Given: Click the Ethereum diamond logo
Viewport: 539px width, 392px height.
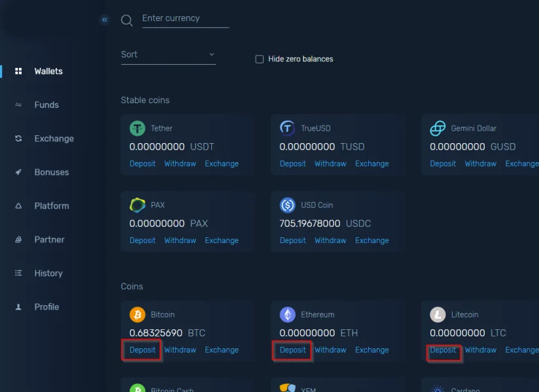Looking at the screenshot, I should (287, 314).
